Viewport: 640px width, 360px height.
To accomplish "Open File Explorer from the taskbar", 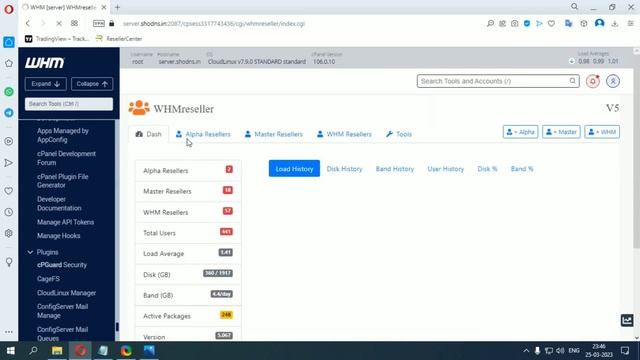I will (57, 351).
